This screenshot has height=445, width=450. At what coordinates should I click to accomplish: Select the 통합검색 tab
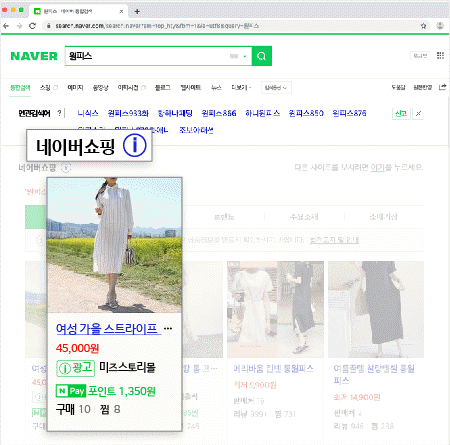(20, 88)
